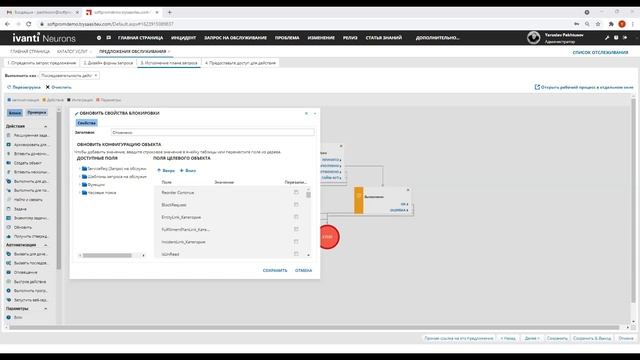Select the Расширенная задача block

click(x=27, y=135)
